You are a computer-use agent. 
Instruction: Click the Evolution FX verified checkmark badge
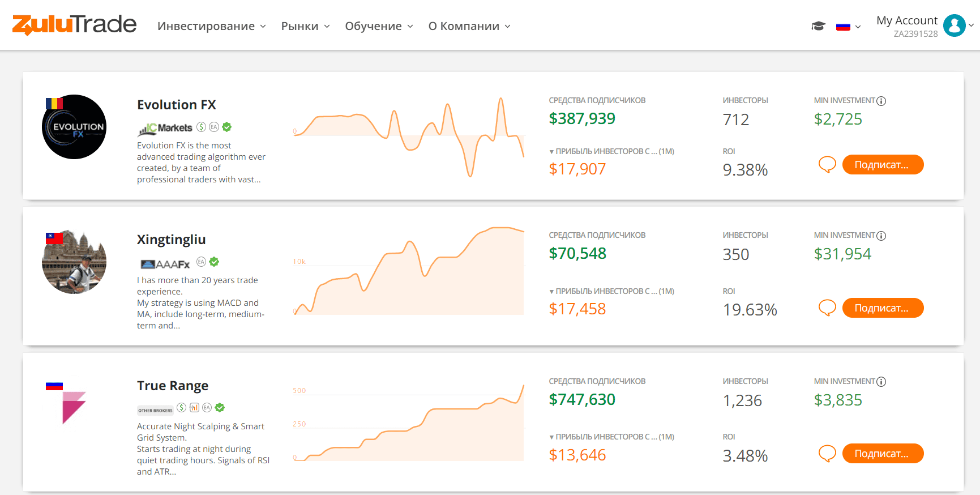pyautogui.click(x=227, y=127)
